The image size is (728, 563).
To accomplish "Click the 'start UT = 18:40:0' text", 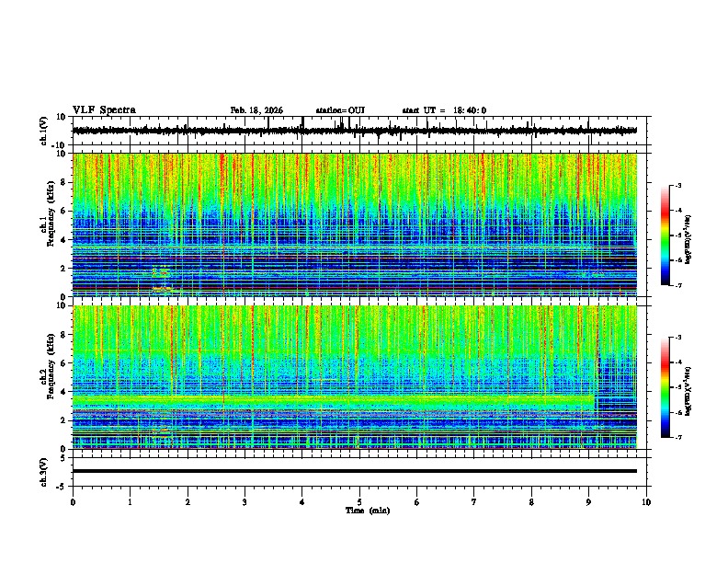I will tap(444, 110).
